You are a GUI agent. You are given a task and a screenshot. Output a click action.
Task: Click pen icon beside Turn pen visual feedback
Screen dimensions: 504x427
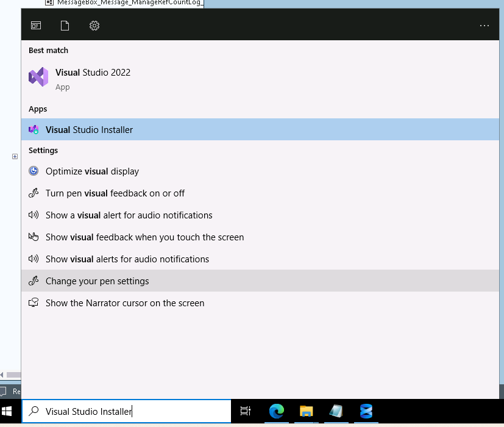point(34,193)
